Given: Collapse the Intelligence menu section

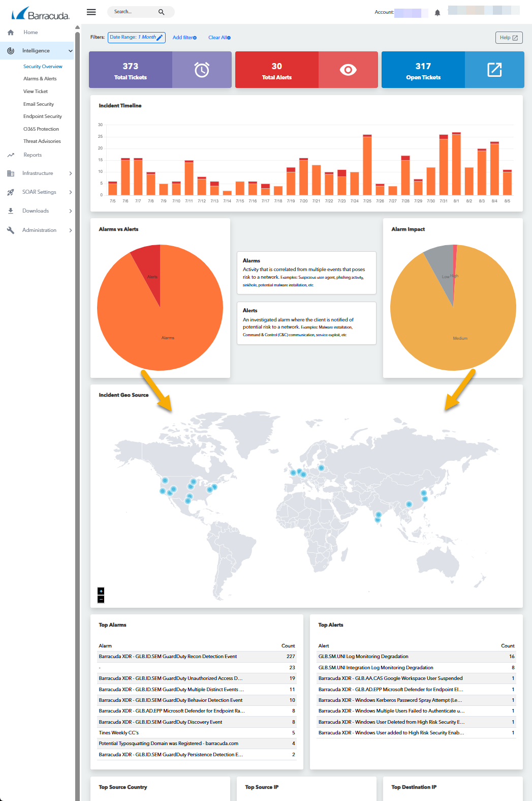Looking at the screenshot, I should click(x=71, y=51).
